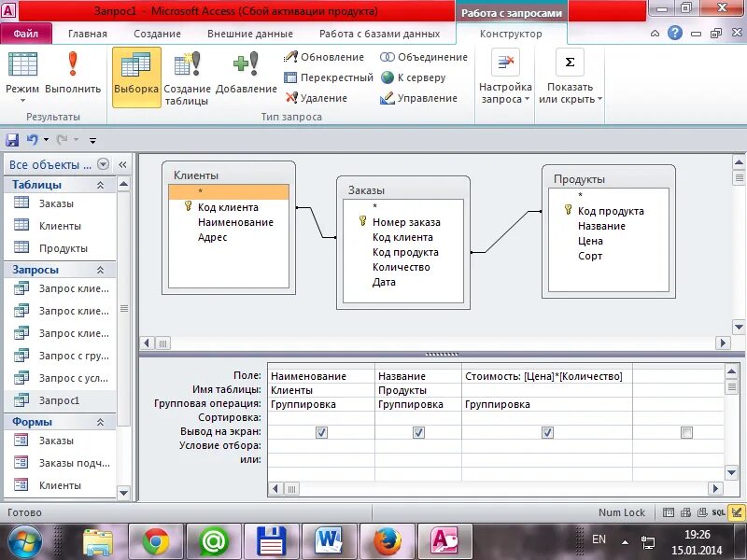This screenshot has width=747, height=560.
Task: Uncheck display for Наименование column
Action: click(x=321, y=433)
